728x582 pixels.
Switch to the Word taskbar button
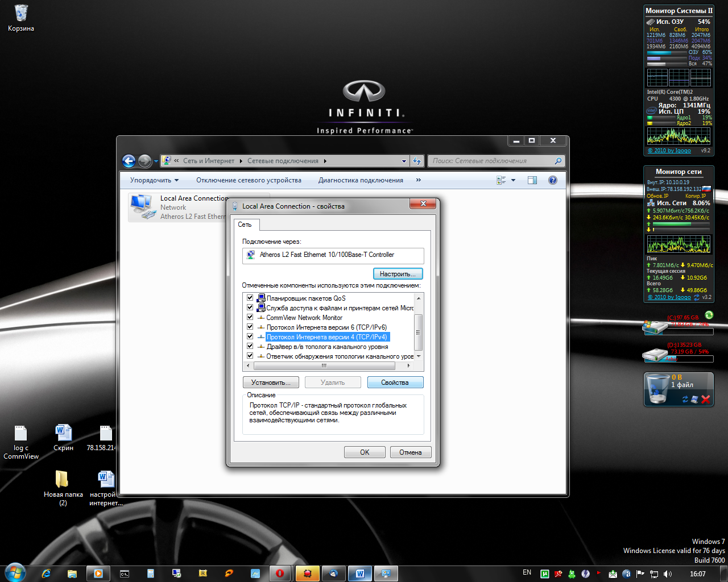(360, 573)
